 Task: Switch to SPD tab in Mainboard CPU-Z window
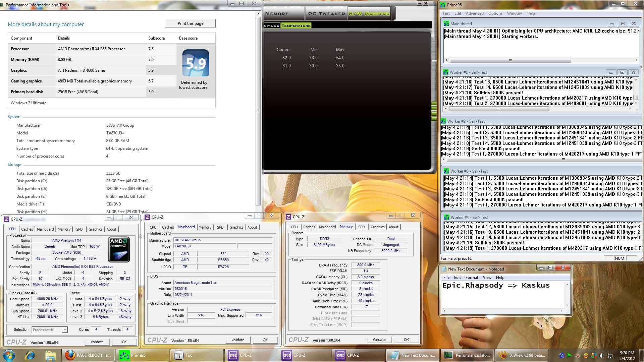[220, 227]
